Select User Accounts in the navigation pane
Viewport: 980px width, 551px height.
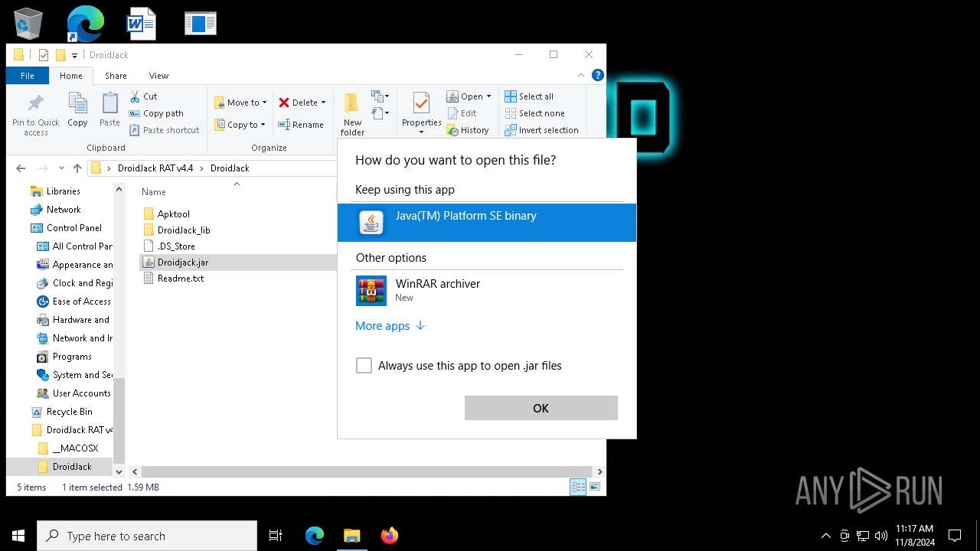coord(74,393)
